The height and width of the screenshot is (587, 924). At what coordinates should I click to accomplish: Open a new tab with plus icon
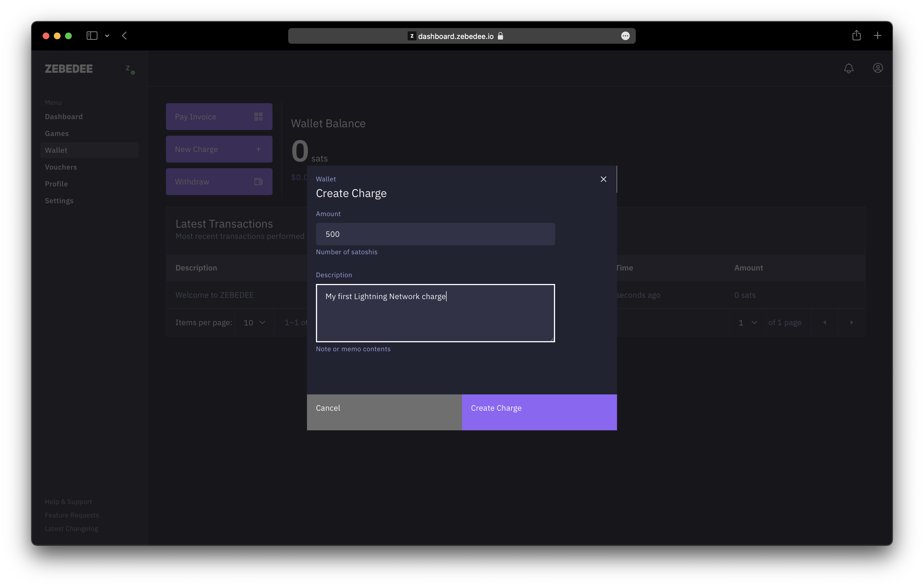[877, 36]
